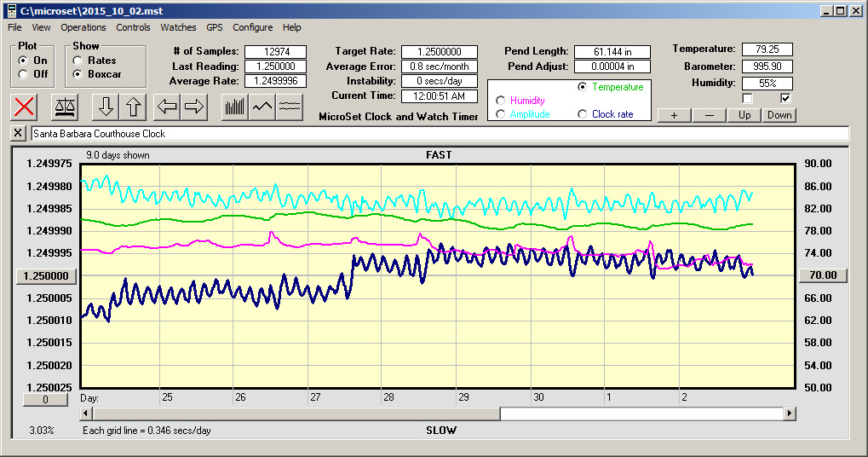Click the plus (+) button
Image resolution: width=868 pixels, height=457 pixels.
pos(675,115)
